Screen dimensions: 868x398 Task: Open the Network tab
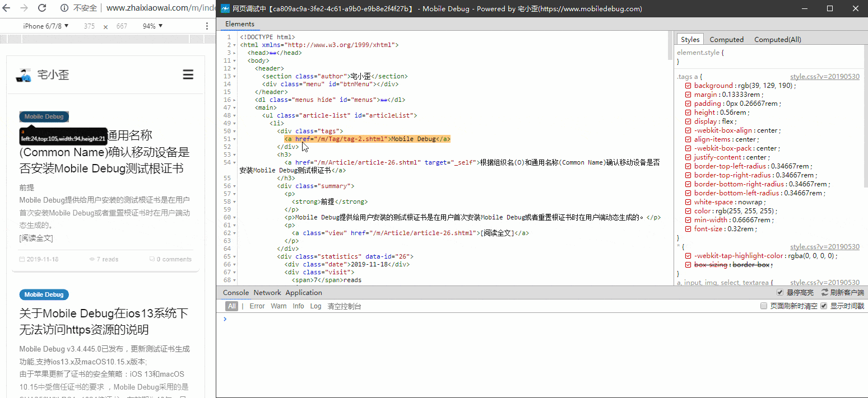[x=267, y=293]
